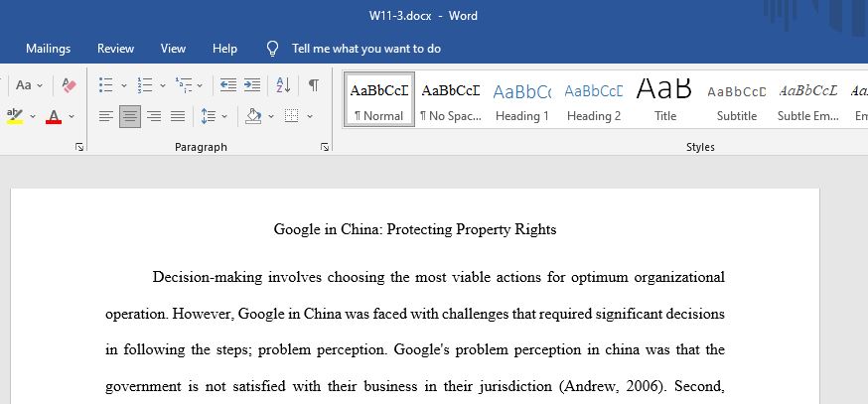Click the word 'Decision-making' in the first paragraph
Viewport: 868px width, 404px height.
[x=207, y=277]
